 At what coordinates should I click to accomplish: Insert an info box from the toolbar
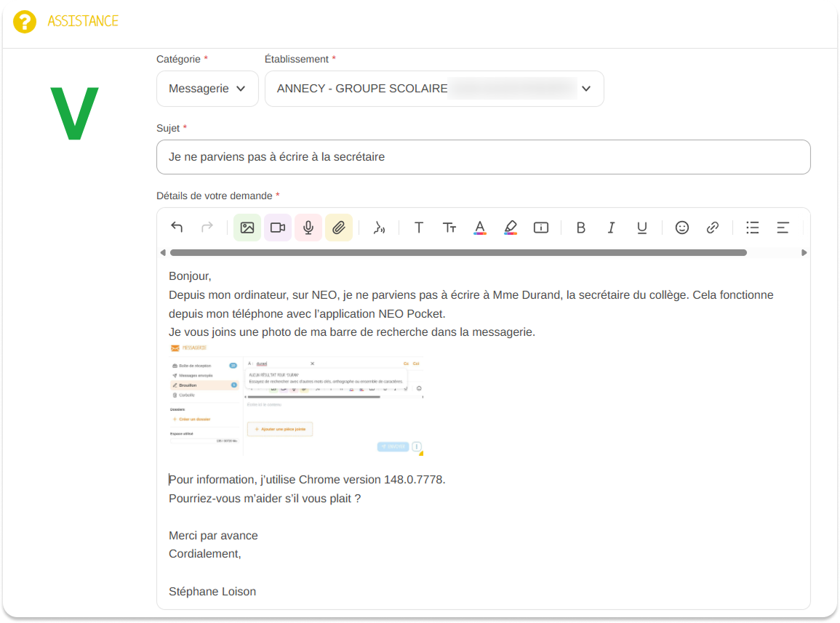pyautogui.click(x=541, y=228)
